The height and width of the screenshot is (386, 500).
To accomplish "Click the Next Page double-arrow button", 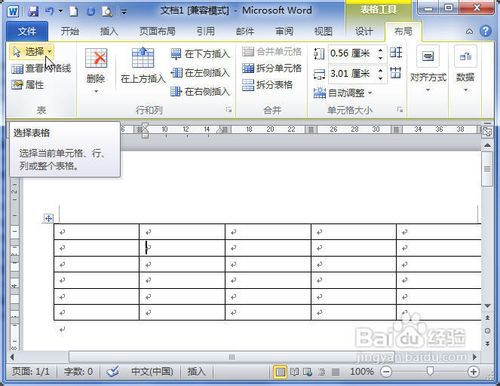I will coord(487,343).
